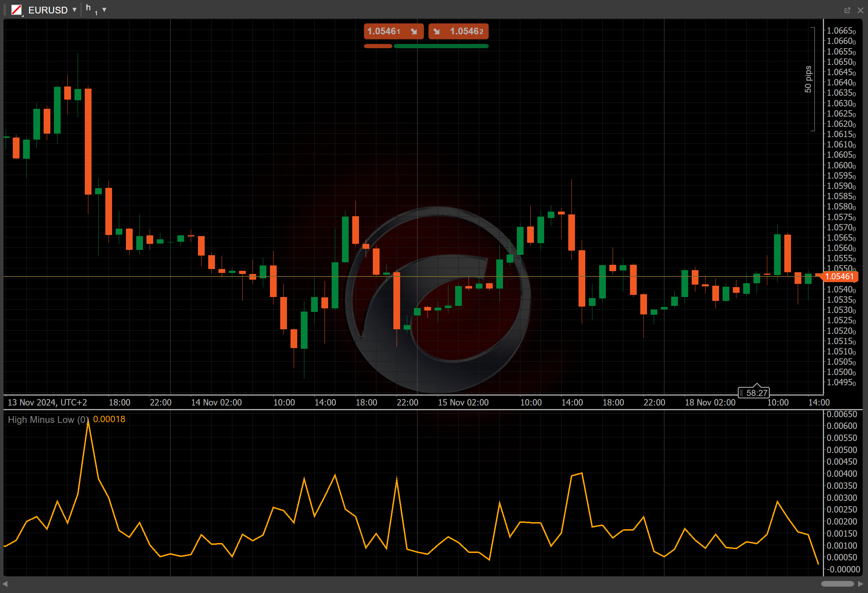Click the 1.05461 current price tag on axis

pos(839,276)
